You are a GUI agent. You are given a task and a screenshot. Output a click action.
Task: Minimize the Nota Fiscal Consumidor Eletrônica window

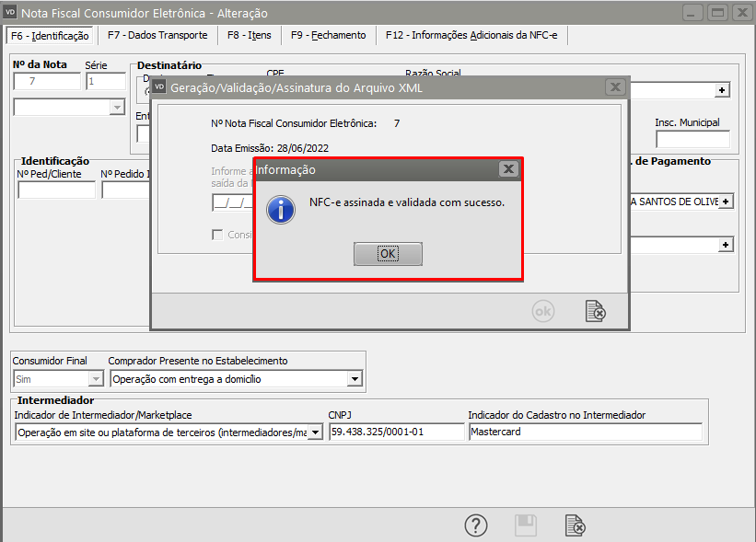pyautogui.click(x=692, y=13)
